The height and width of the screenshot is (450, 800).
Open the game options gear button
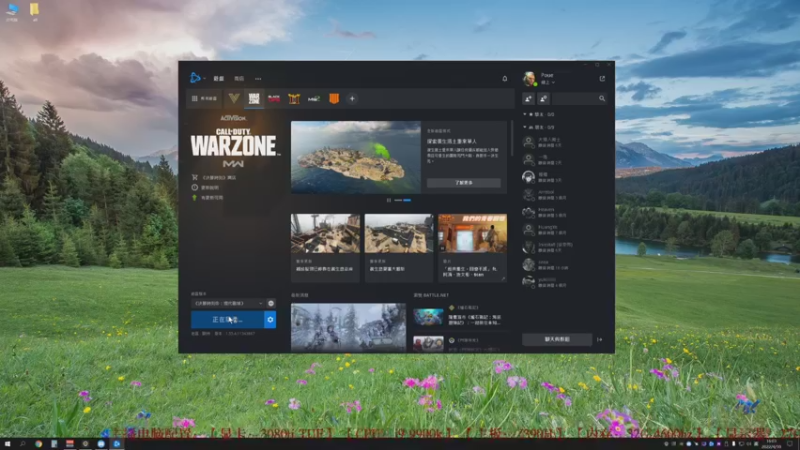270,319
